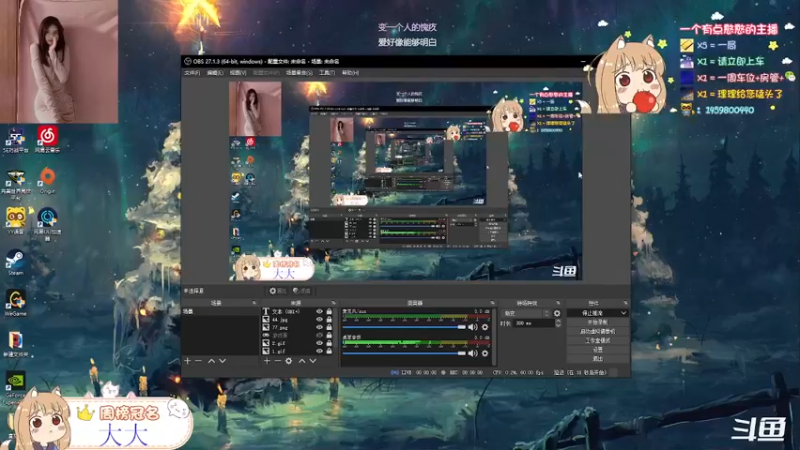Add a new scene with plus icon
800x450 pixels.
[x=187, y=361]
